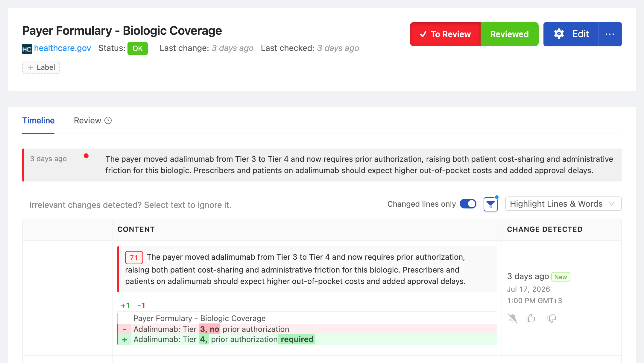The image size is (644, 363).
Task: Open the filter funnel icon
Action: point(491,204)
